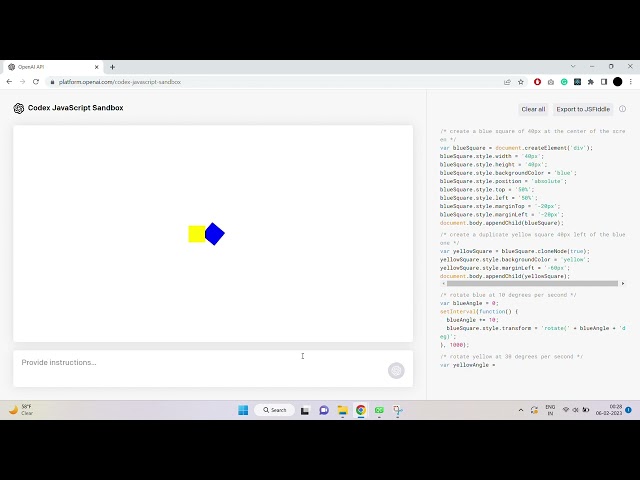This screenshot has height=480, width=640.
Task: Open the dark square extension icon
Action: tap(578, 82)
